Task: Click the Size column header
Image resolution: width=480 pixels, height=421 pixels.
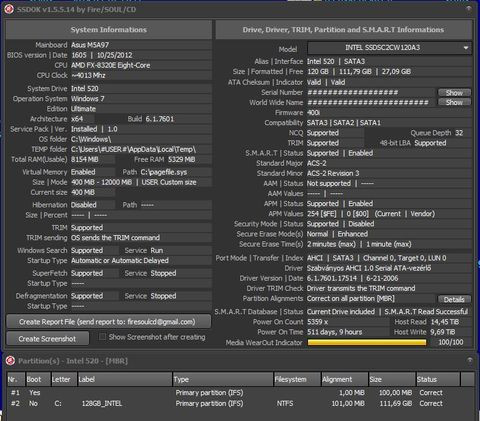Action: tap(392, 379)
